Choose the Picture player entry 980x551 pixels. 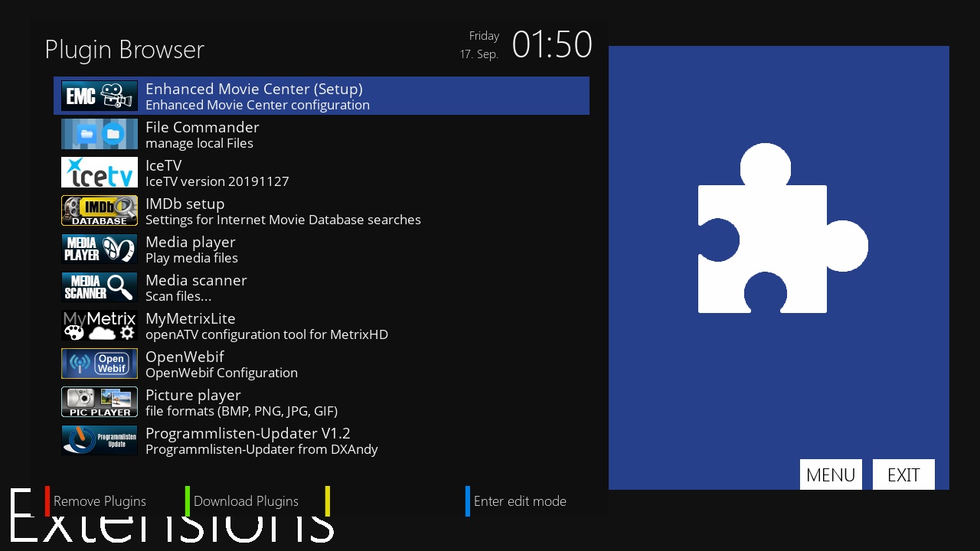(322, 402)
